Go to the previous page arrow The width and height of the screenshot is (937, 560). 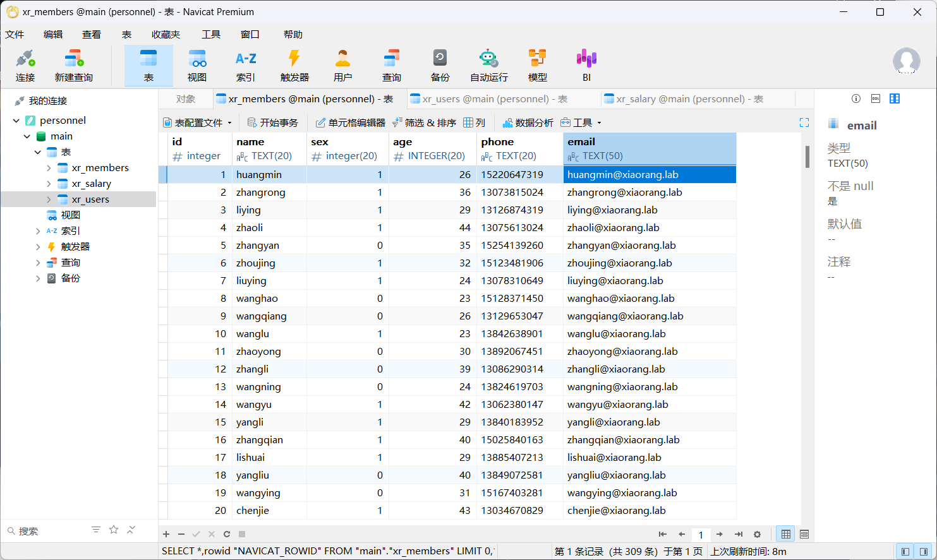[682, 534]
